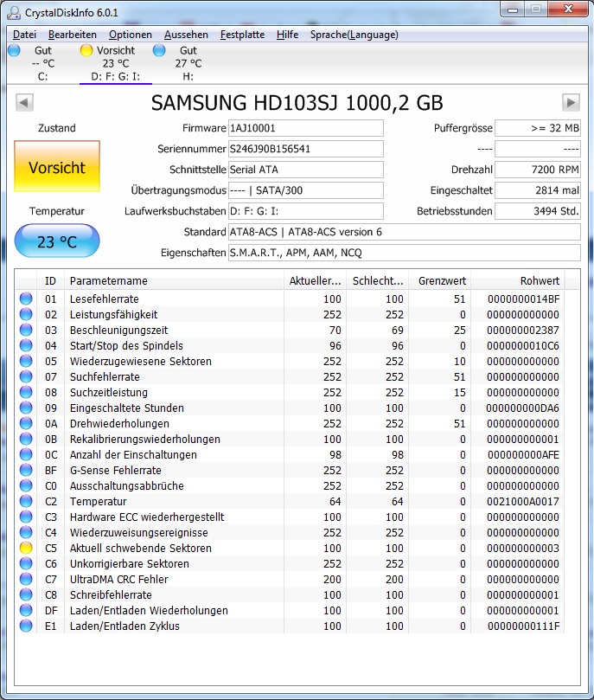Click the 23 °C temperature button
This screenshot has width=594, height=700.
[57, 241]
